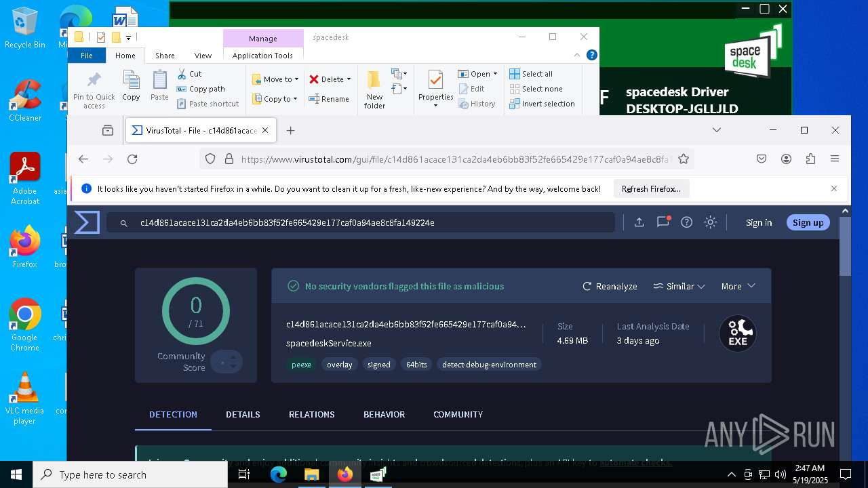Viewport: 868px width, 488px height.
Task: Open the Firefox extensions icon
Action: tap(810, 159)
